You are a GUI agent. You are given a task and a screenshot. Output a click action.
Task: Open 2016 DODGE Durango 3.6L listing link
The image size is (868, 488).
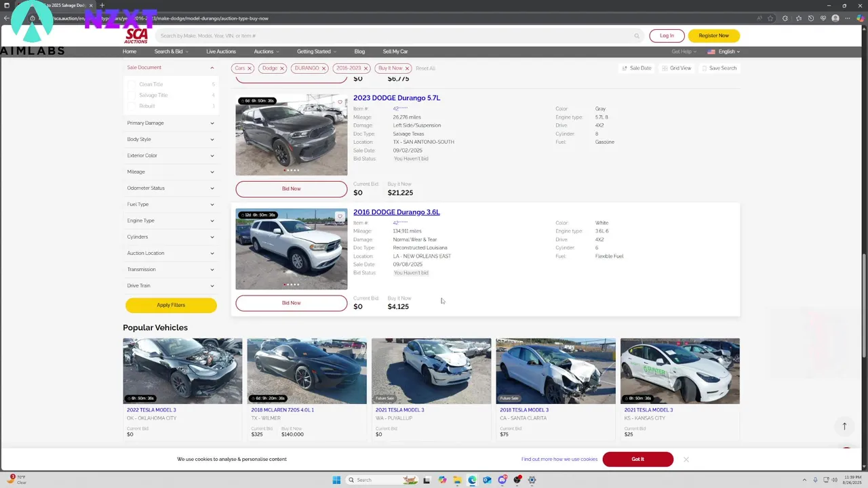coord(397,212)
